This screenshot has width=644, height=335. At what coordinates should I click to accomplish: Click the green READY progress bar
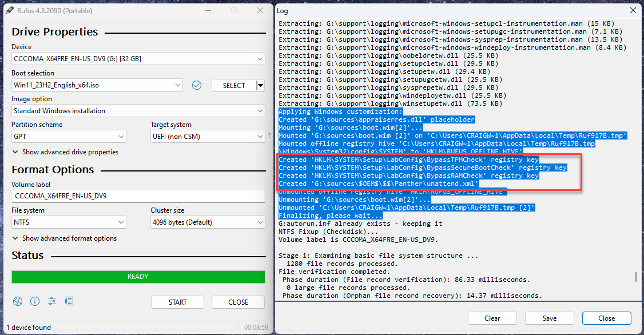[x=138, y=277]
